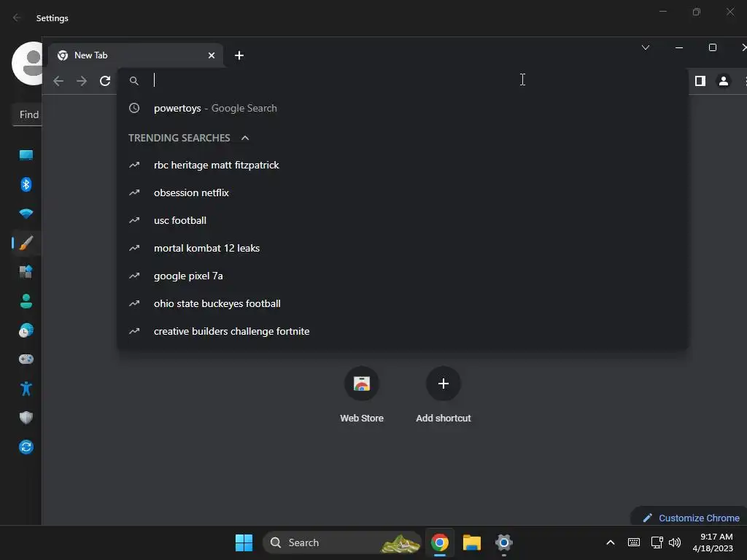Click the volume speaker tray icon
This screenshot has height=560, width=747.
675,542
